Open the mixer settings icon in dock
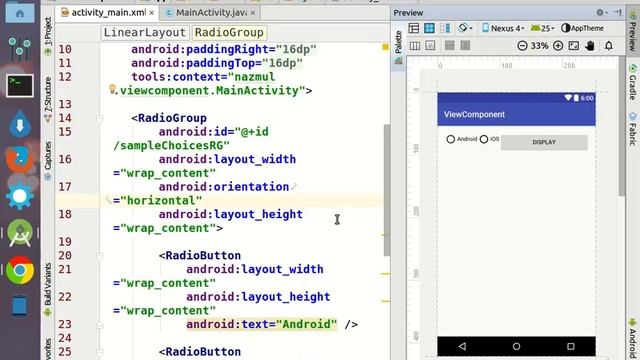Image resolution: width=640 pixels, height=360 pixels. click(20, 48)
